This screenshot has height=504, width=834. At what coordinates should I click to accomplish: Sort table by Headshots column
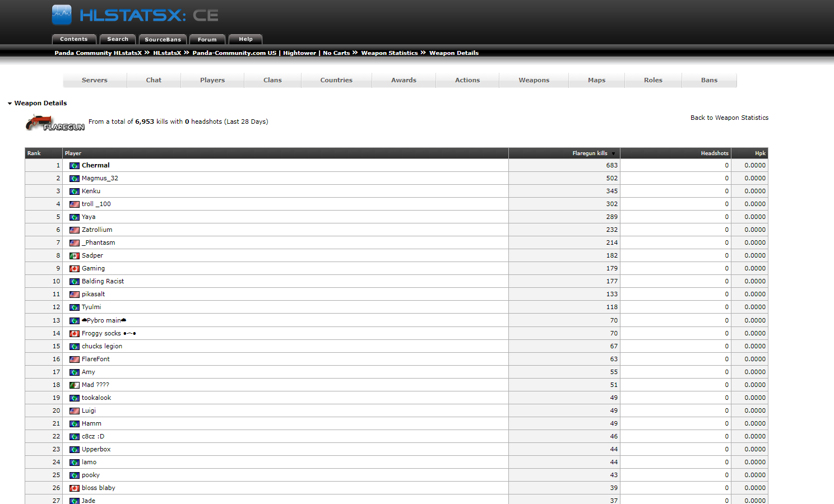(x=714, y=153)
